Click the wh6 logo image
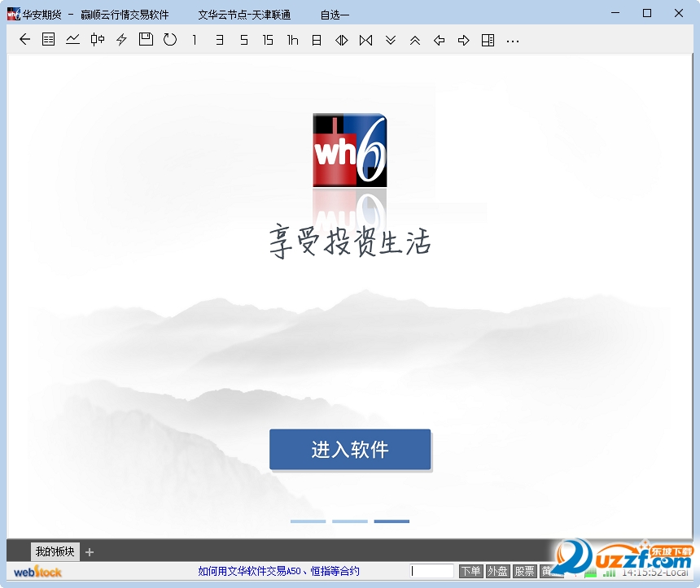Viewport: 700px width, 588px height. (x=349, y=150)
